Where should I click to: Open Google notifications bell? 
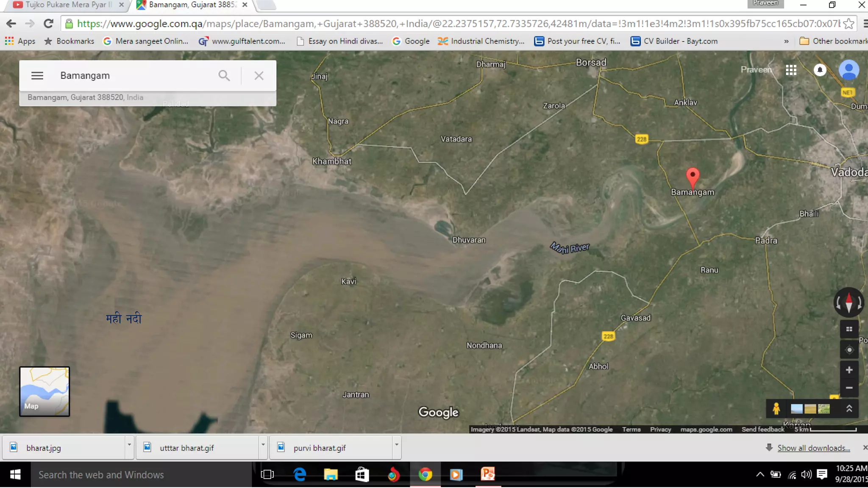point(820,70)
